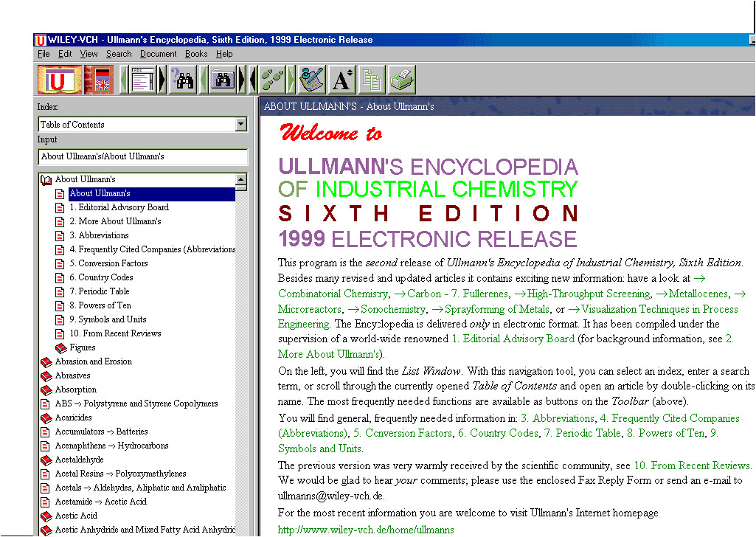Open the Help menu
This screenshot has width=756, height=537.
click(x=224, y=54)
